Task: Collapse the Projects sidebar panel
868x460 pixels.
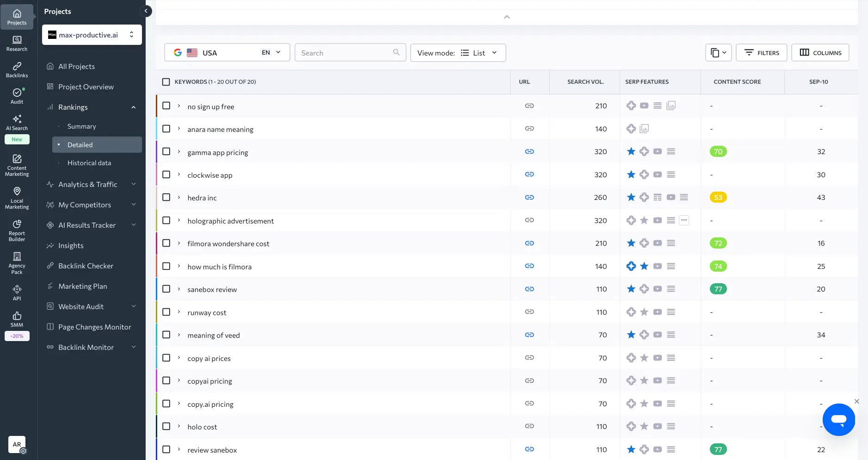Action: click(146, 11)
